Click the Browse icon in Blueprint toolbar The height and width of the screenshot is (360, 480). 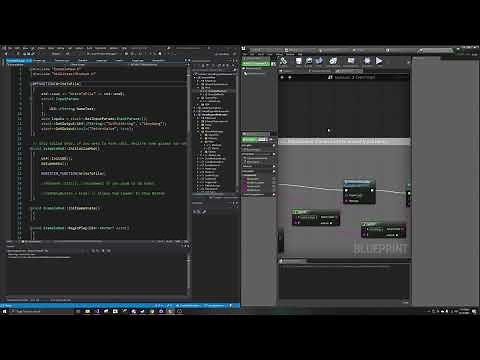[x=309, y=62]
